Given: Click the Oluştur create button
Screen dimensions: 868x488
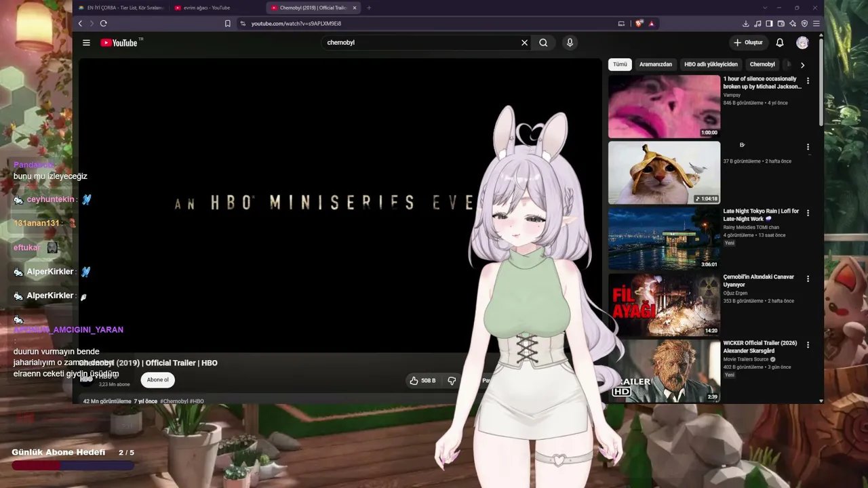Looking at the screenshot, I should [x=749, y=43].
